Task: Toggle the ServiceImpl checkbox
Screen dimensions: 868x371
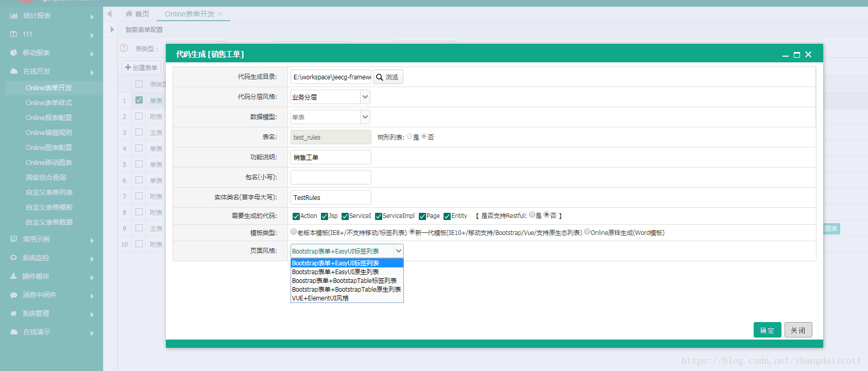Action: [x=379, y=216]
